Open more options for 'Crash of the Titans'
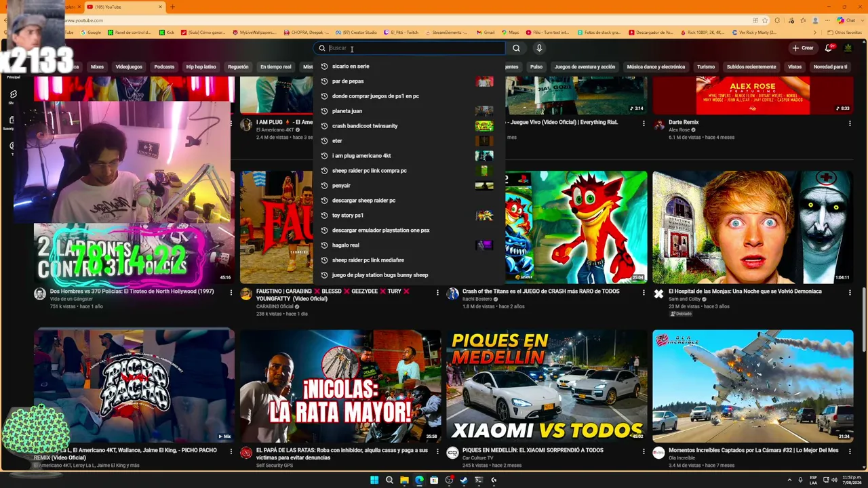Image resolution: width=868 pixels, height=488 pixels. tap(644, 293)
